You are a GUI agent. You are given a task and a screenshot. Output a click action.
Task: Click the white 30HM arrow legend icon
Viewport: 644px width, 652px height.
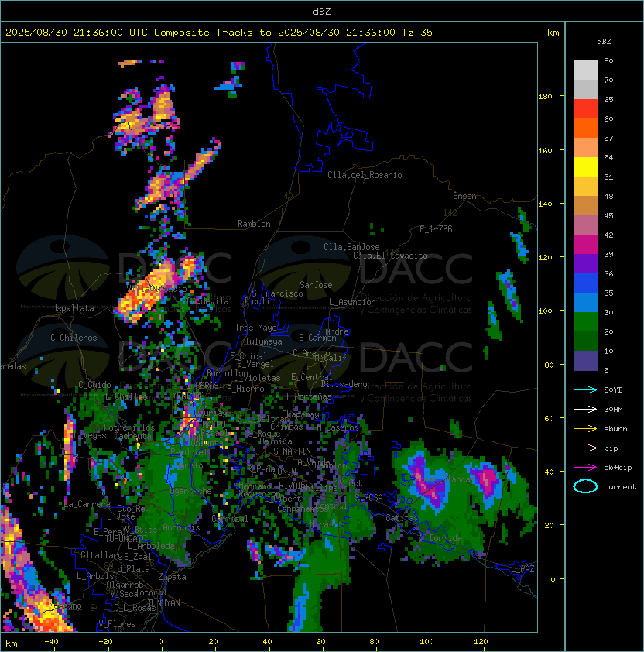point(585,409)
